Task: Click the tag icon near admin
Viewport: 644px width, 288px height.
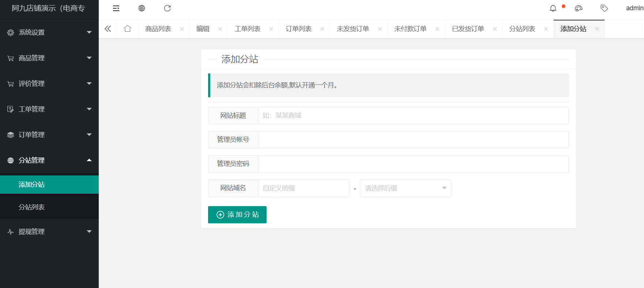Action: [x=604, y=8]
